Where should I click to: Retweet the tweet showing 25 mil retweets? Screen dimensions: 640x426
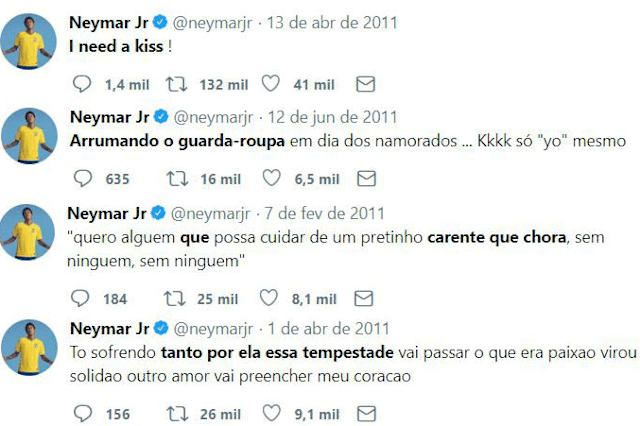[174, 298]
